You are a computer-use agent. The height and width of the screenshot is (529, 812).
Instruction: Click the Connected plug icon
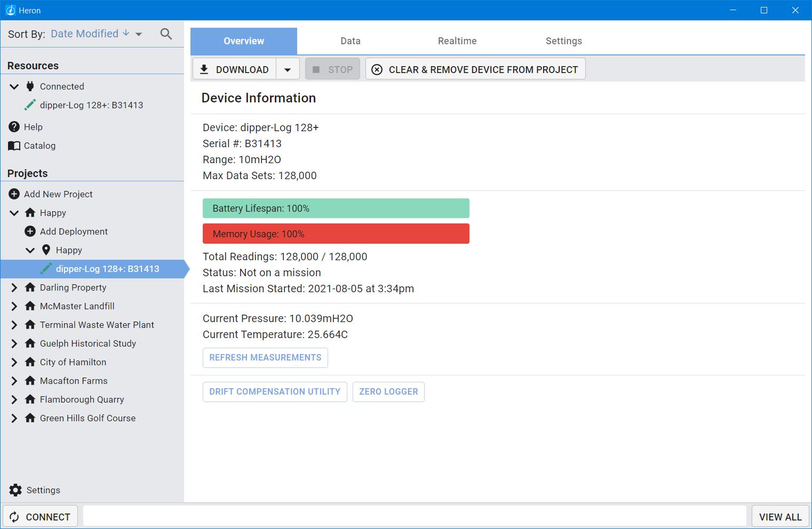(30, 86)
